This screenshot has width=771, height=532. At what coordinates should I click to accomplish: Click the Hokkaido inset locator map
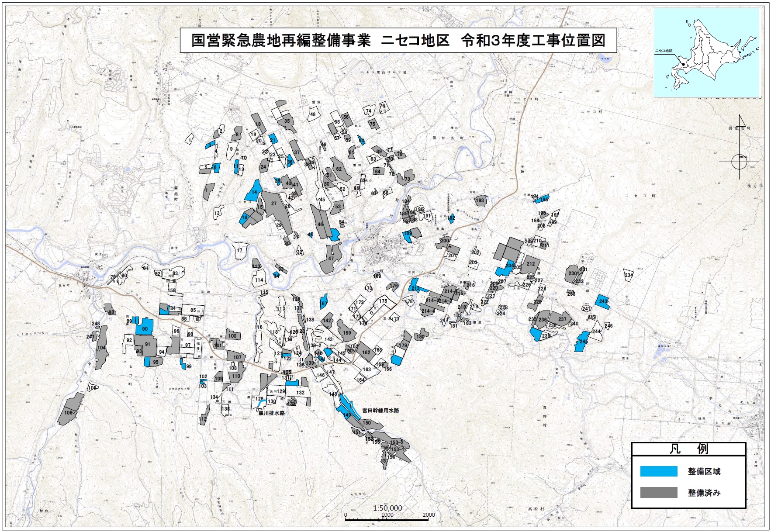[x=706, y=53]
